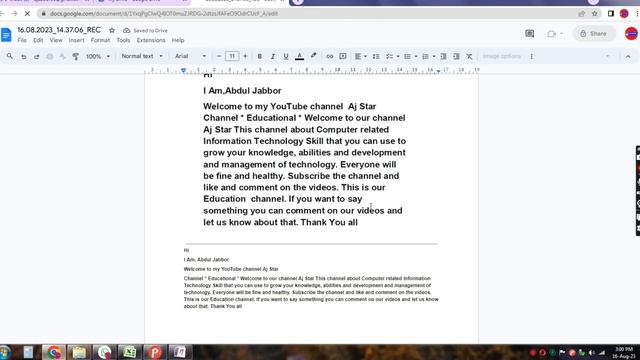640x360 pixels.
Task: Click the Clear formatting icon
Action: pos(469,56)
